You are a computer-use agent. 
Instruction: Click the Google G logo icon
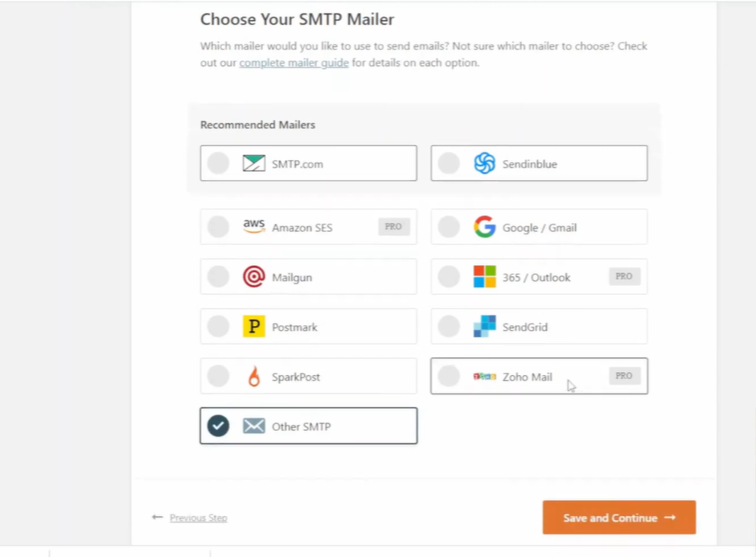pos(484,227)
